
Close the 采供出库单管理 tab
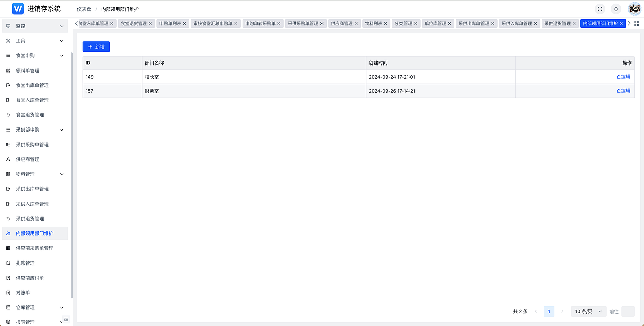(x=493, y=23)
